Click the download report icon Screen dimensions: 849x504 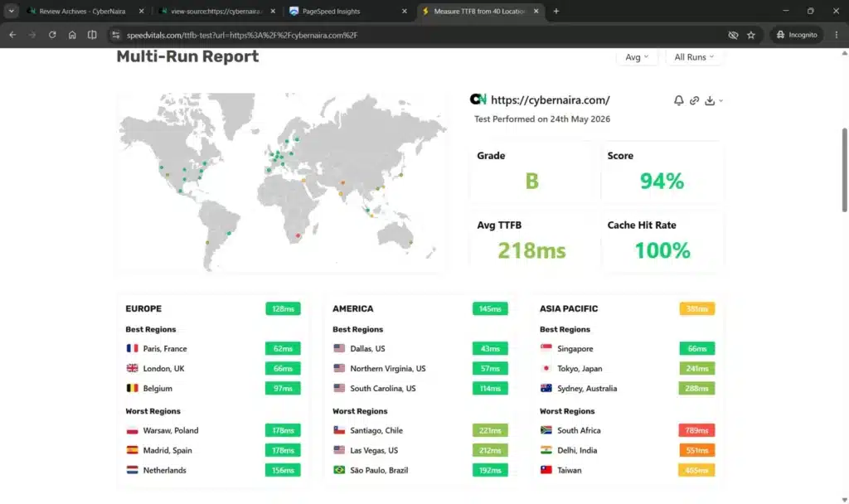(710, 100)
